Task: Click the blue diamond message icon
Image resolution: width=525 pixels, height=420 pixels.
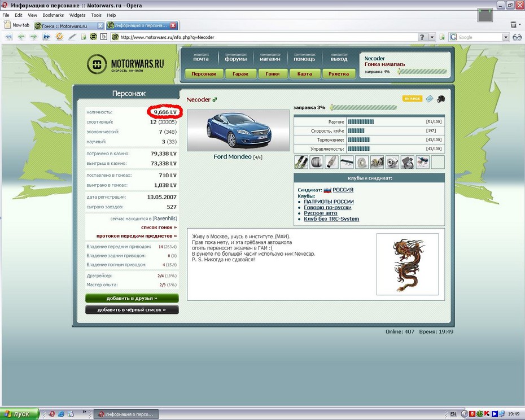Action: tap(429, 99)
